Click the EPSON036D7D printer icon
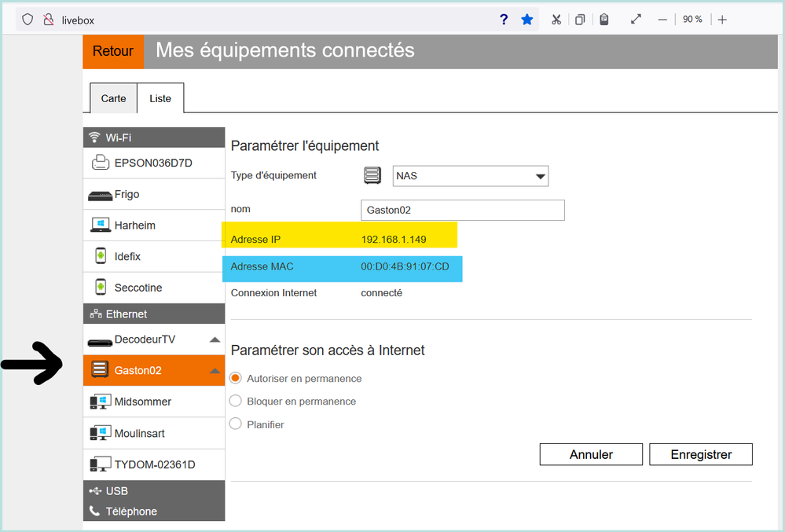 pos(100,163)
